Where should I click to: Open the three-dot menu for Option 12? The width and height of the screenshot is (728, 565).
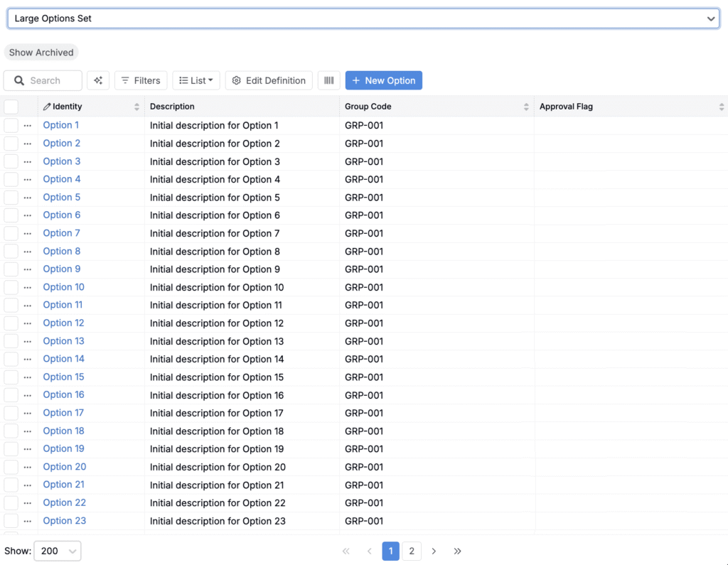pos(28,323)
